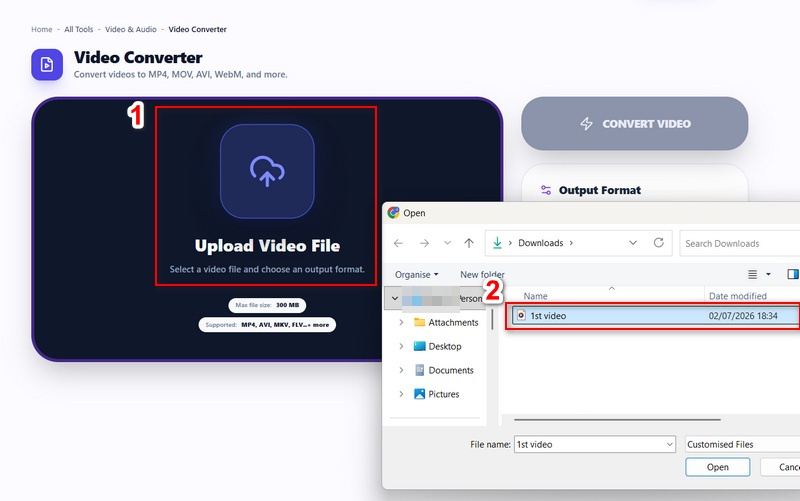Open the Organise dropdown menu
This screenshot has height=501, width=800.
point(416,274)
